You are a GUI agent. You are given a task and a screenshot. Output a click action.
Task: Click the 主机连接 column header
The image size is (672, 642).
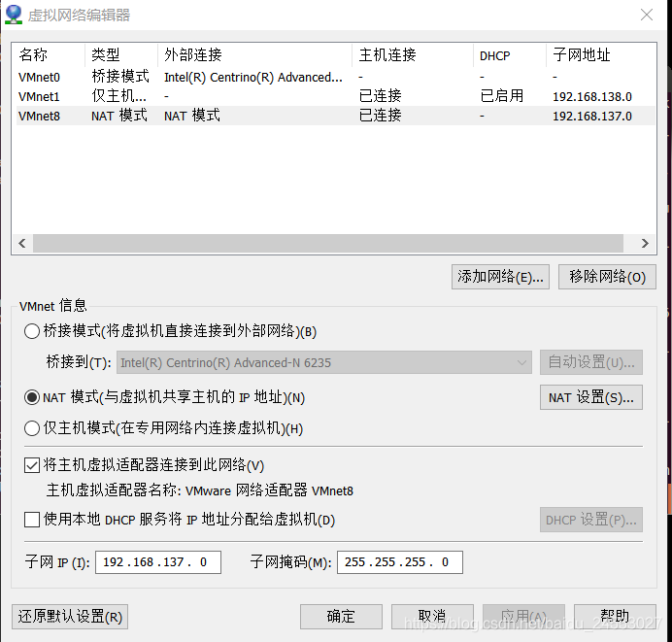pos(413,54)
